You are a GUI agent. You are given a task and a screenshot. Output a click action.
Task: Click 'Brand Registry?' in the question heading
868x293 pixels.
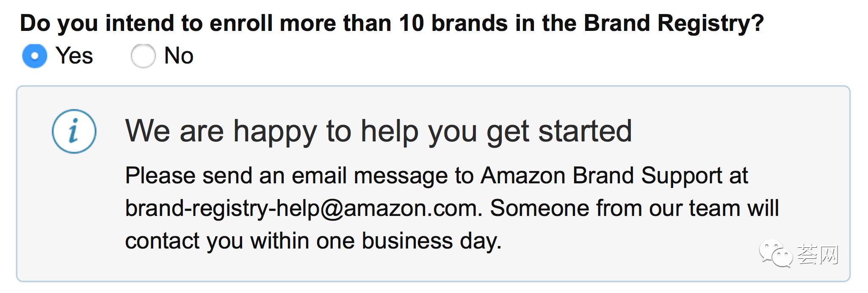[x=674, y=23]
